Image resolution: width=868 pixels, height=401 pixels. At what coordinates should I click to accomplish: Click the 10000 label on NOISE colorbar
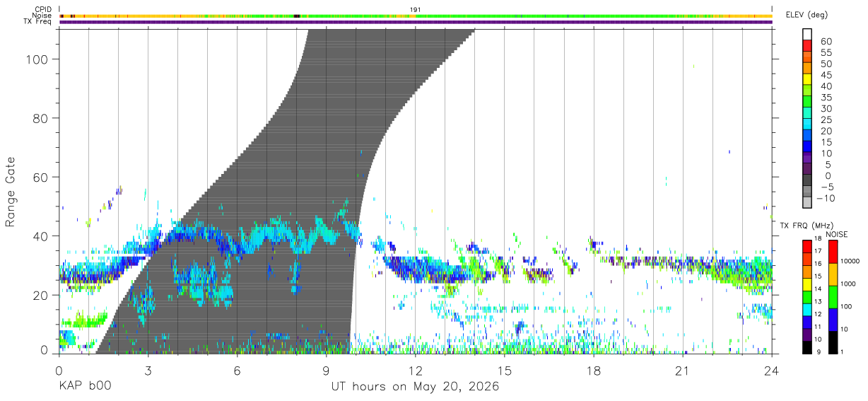[851, 261]
